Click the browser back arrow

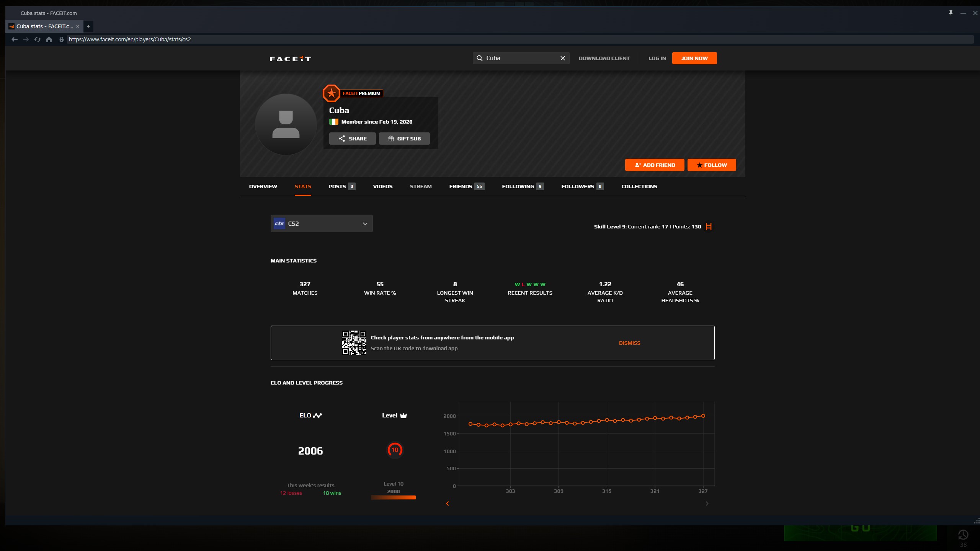pyautogui.click(x=15, y=39)
